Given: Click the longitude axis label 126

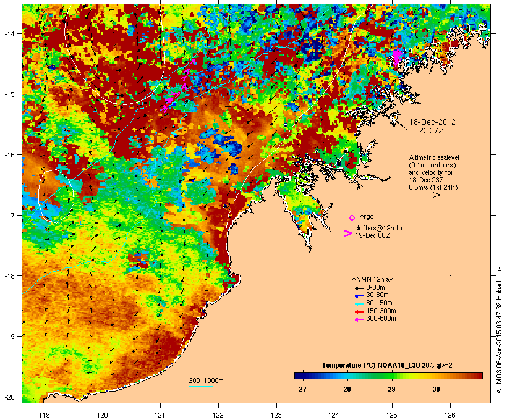Looking at the screenshot, I should tap(449, 415).
